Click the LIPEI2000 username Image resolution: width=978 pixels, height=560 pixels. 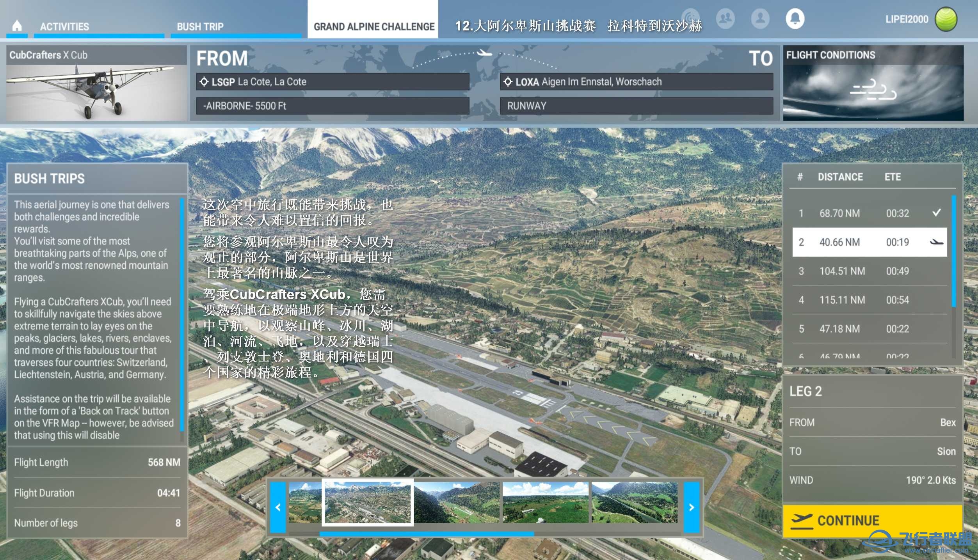[906, 19]
